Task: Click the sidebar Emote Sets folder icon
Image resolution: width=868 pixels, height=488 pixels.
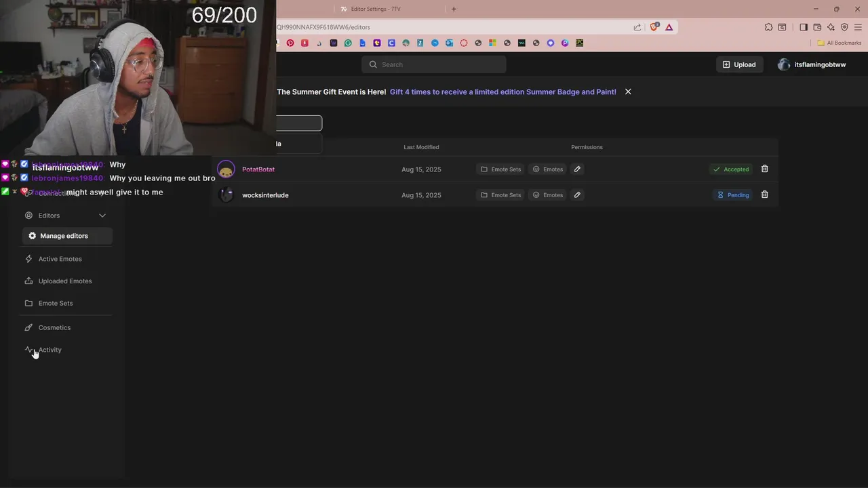Action: 28,303
